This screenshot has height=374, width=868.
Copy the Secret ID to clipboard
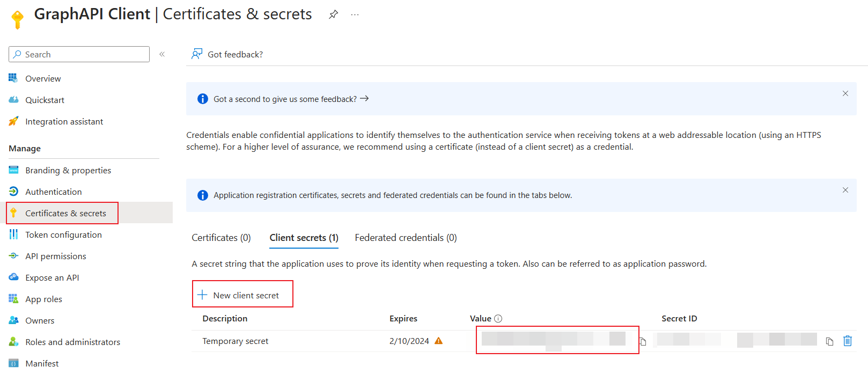click(829, 341)
